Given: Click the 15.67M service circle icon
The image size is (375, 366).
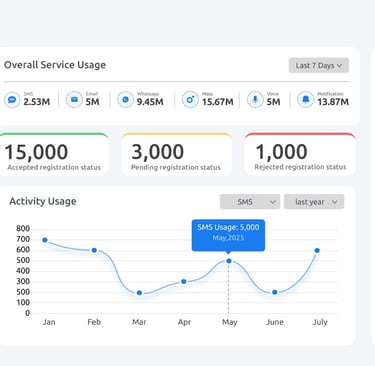Looking at the screenshot, I should coord(190,100).
